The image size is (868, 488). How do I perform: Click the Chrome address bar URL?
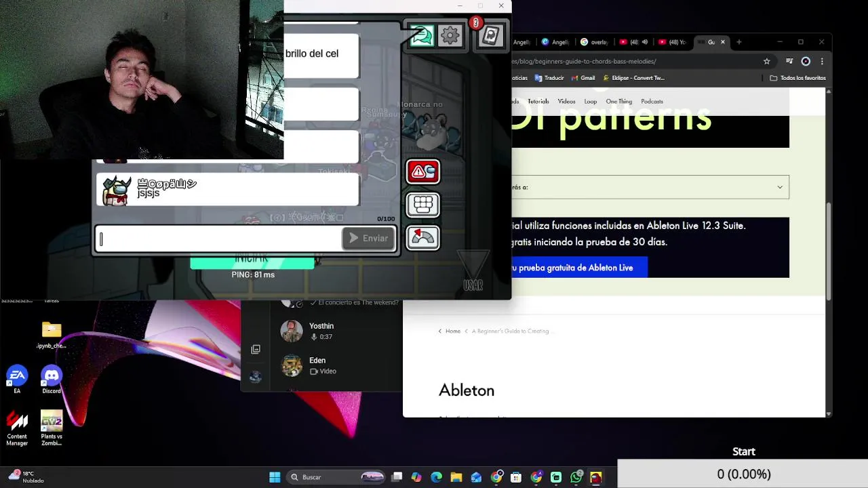pos(584,61)
